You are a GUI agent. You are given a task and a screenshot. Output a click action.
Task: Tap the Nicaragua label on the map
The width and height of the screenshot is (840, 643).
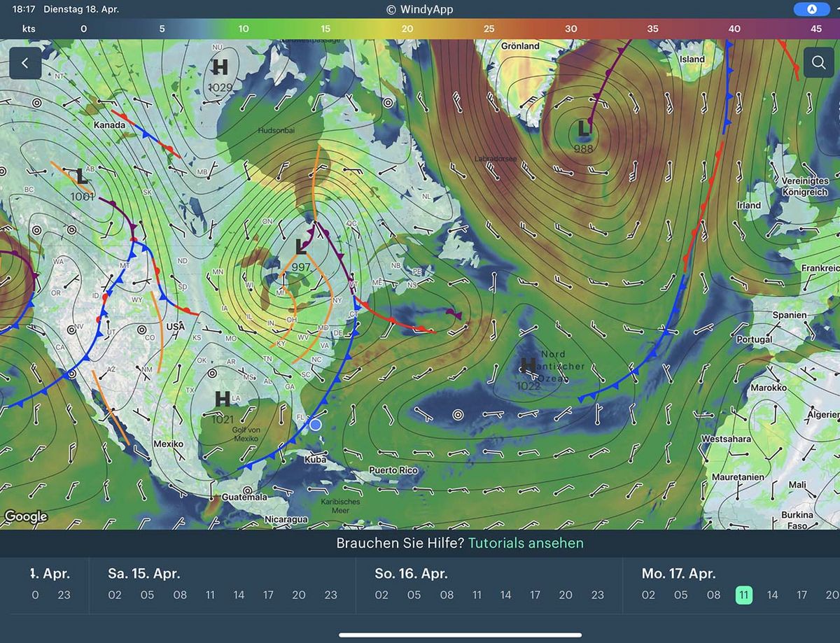pos(286,519)
